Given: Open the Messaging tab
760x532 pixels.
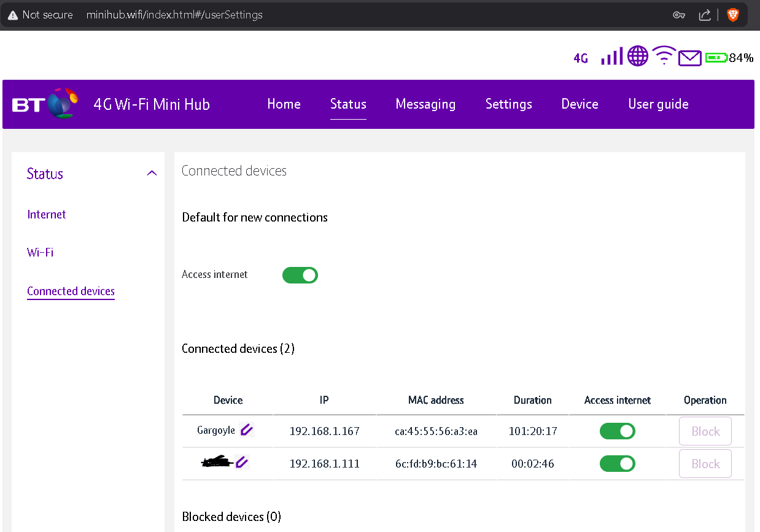Looking at the screenshot, I should pos(425,104).
